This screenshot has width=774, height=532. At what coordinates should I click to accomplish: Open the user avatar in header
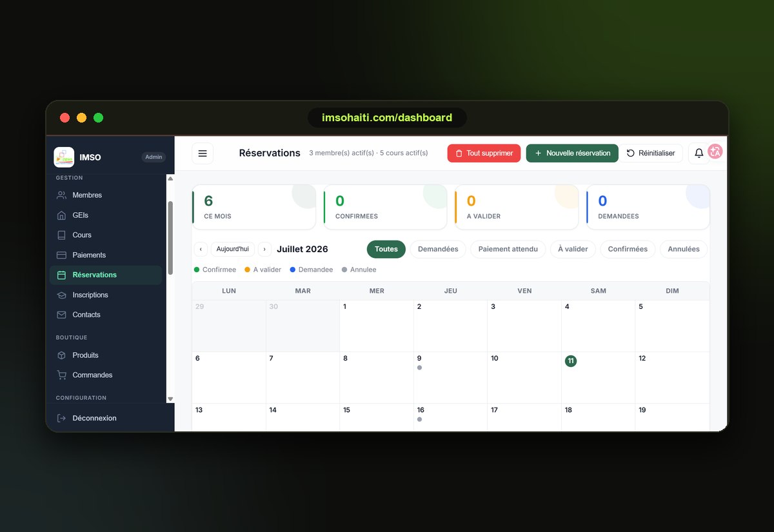[x=715, y=152]
